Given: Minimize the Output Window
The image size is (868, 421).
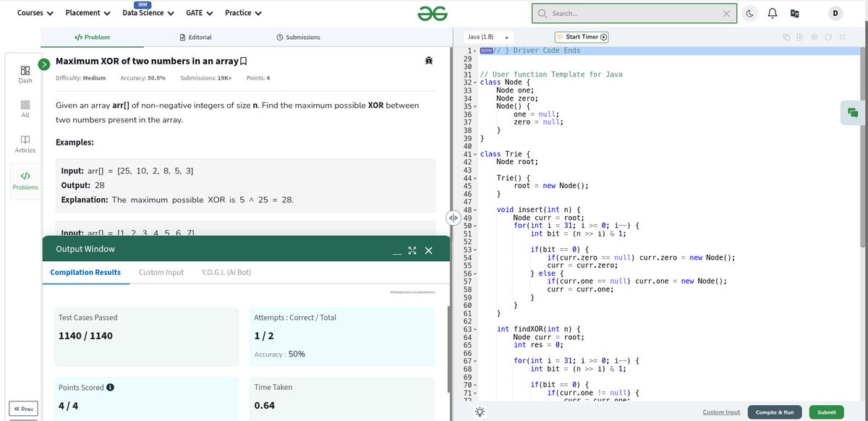Looking at the screenshot, I should [x=397, y=253].
